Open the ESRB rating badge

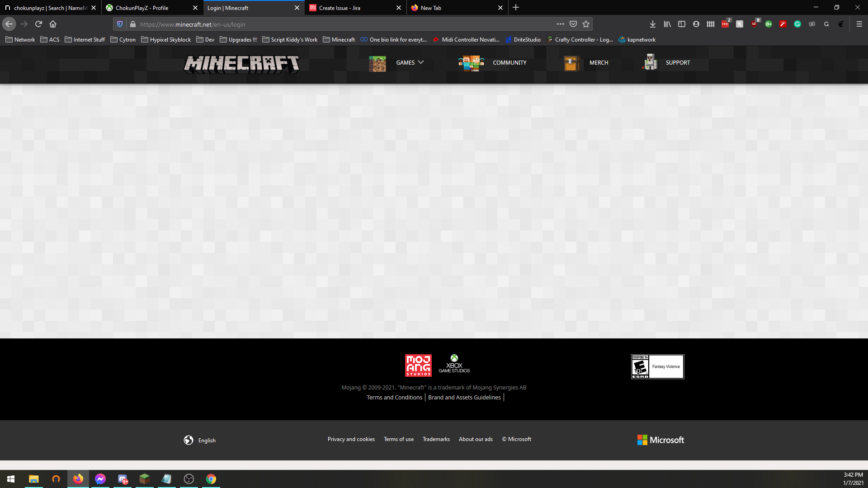tap(657, 366)
